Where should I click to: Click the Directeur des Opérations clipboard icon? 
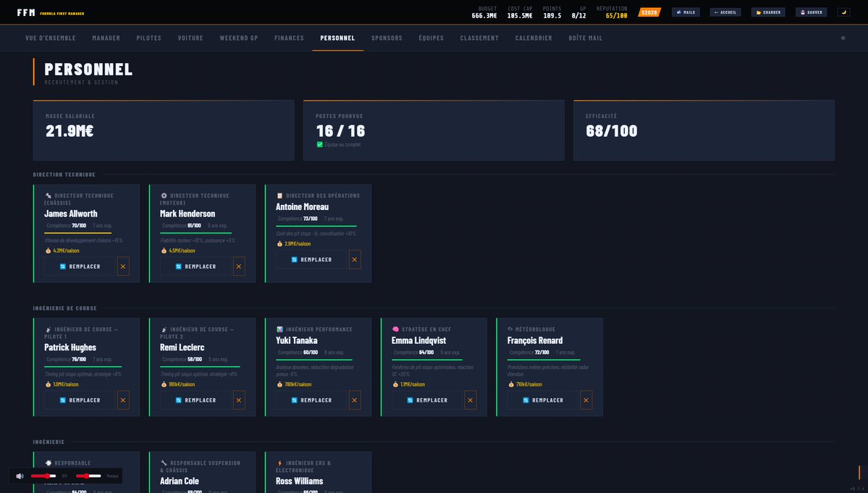click(x=279, y=196)
